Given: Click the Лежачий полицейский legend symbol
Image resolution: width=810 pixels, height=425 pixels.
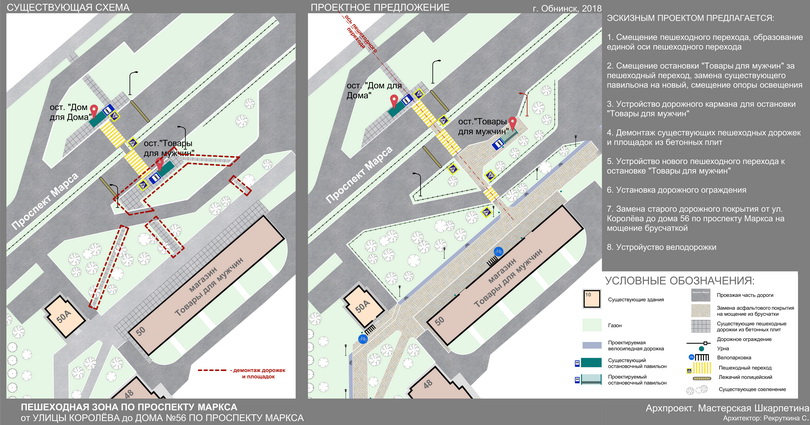Looking at the screenshot, I should coord(702,377).
